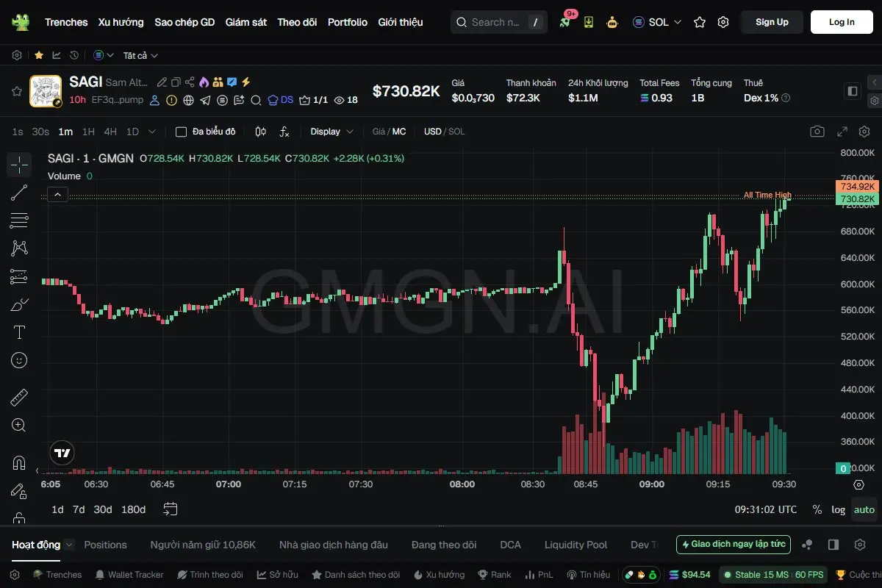
Task: Share the SAGI token
Action: (190, 82)
